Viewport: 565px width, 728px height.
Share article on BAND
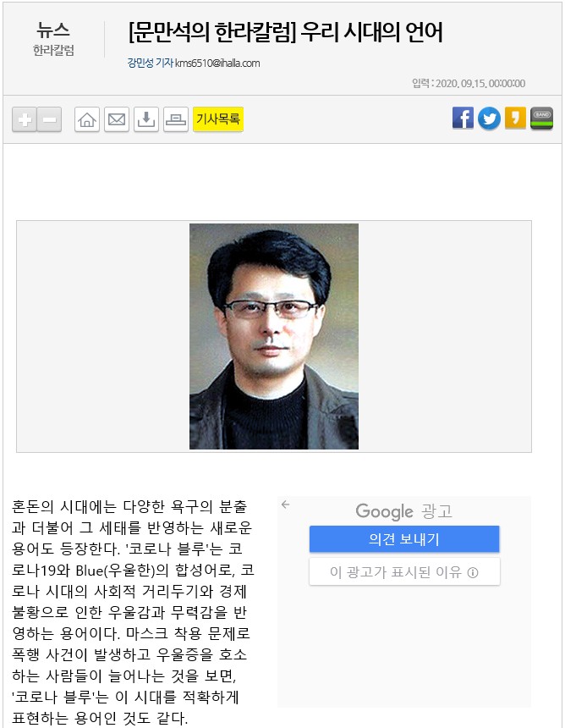pos(542,119)
